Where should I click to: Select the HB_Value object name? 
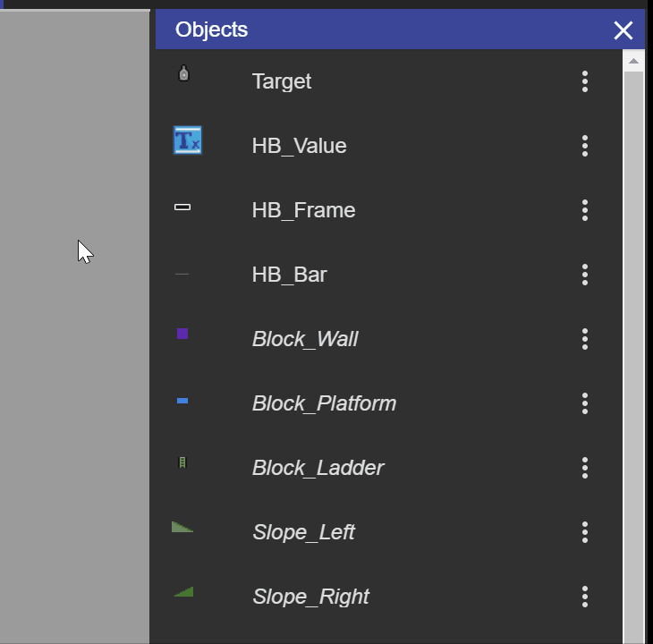pyautogui.click(x=300, y=146)
